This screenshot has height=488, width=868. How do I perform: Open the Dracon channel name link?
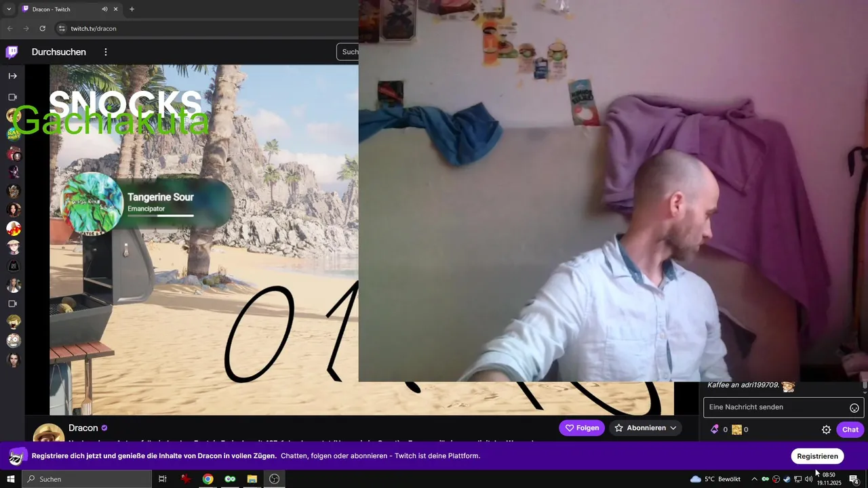tap(83, 428)
